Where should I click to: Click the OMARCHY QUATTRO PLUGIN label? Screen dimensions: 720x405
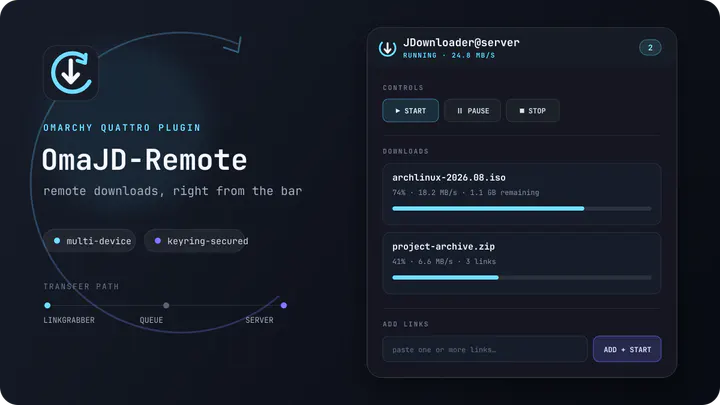click(122, 128)
